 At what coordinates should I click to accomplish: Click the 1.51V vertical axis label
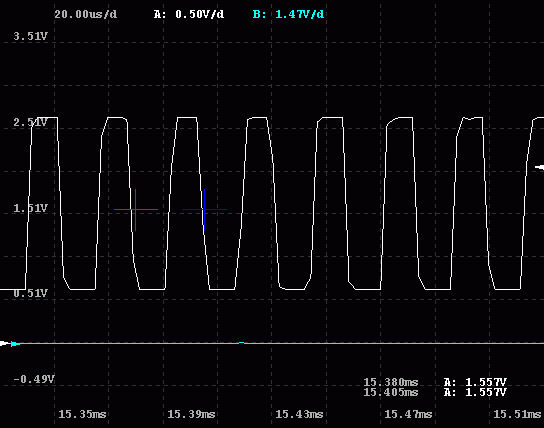pyautogui.click(x=30, y=208)
